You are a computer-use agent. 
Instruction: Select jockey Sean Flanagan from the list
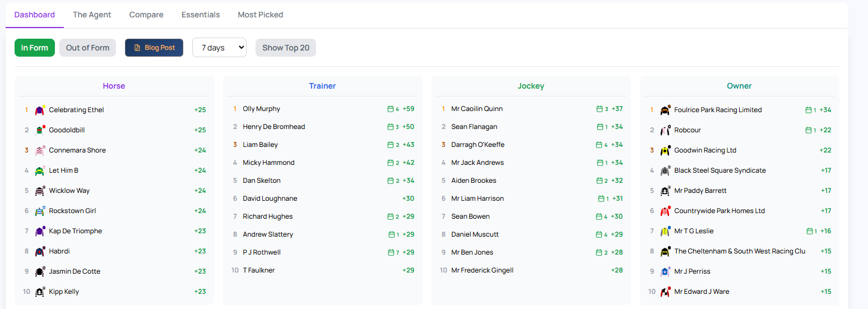pyautogui.click(x=474, y=127)
